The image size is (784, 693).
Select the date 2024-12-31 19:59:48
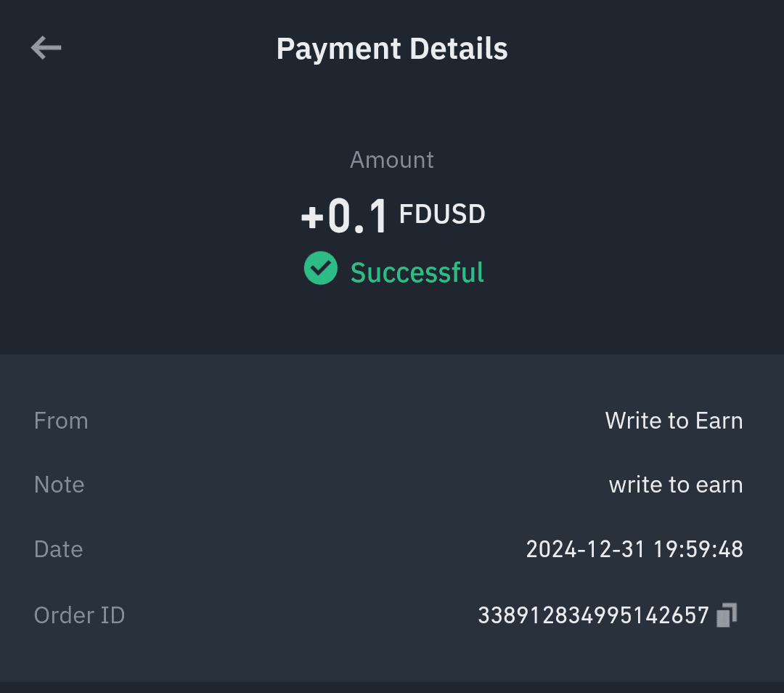(x=634, y=549)
